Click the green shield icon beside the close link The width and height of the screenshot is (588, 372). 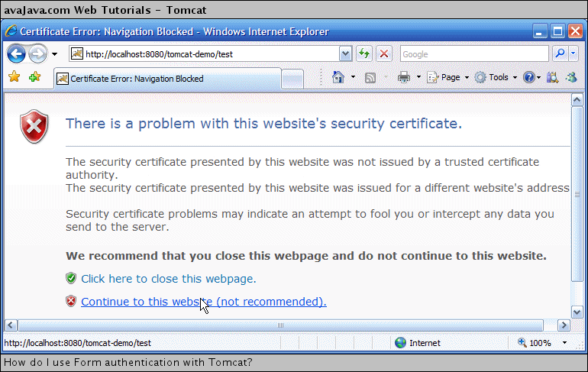[x=71, y=278]
